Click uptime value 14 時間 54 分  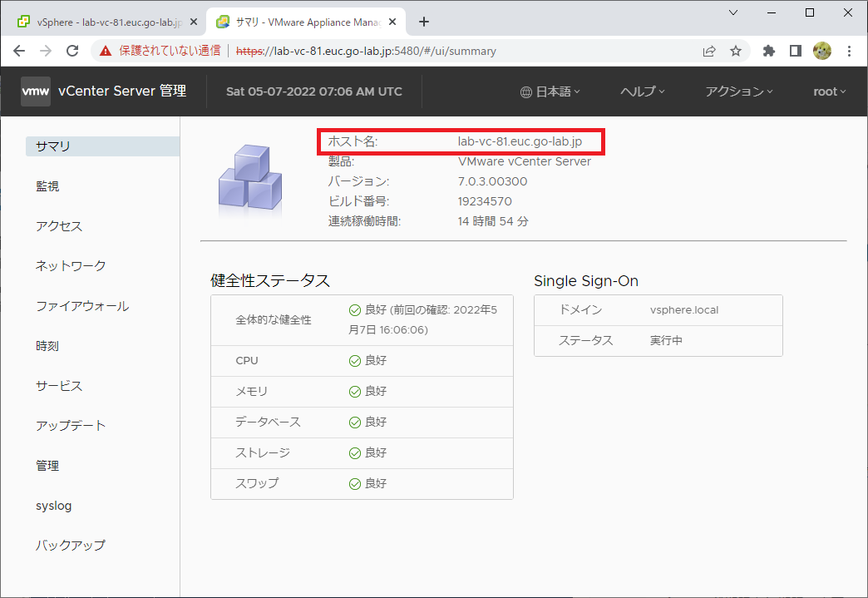pos(493,221)
